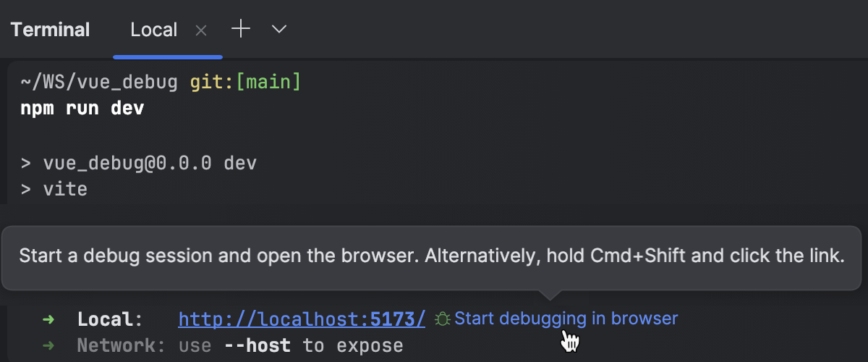Viewport: 868px width, 362px height.
Task: Click the Local: label in output
Action: 109,319
